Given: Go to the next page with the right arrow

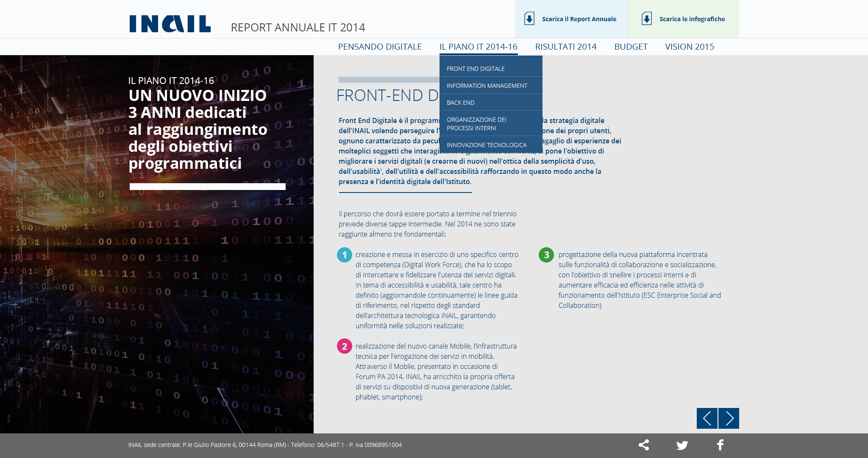Looking at the screenshot, I should coord(729,418).
